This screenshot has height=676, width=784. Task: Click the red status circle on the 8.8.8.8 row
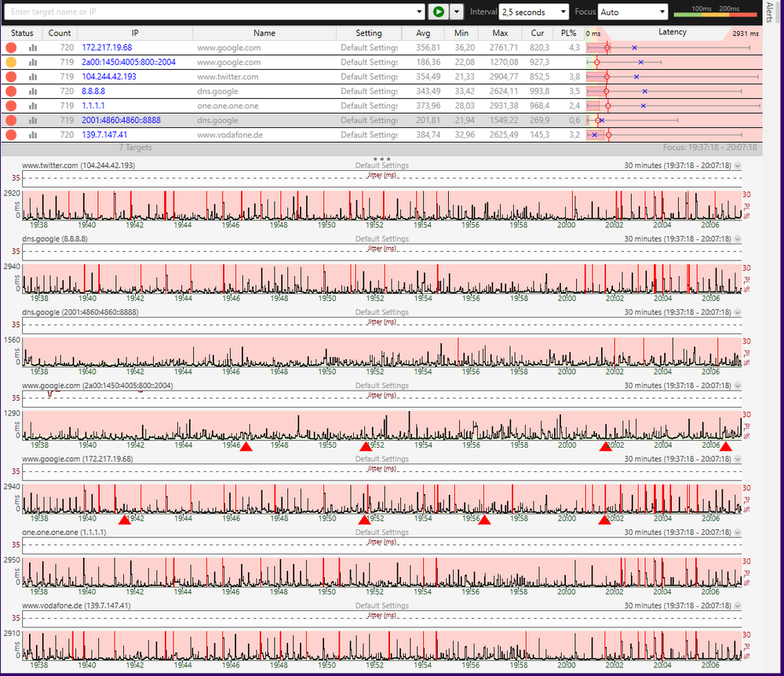click(10, 91)
